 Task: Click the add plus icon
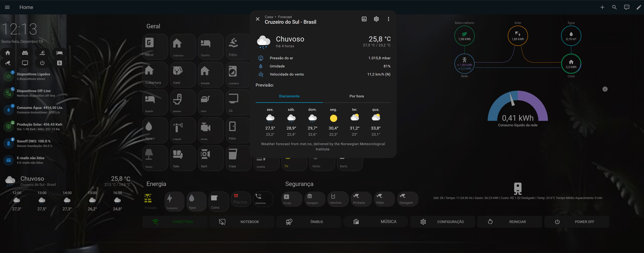tap(602, 7)
